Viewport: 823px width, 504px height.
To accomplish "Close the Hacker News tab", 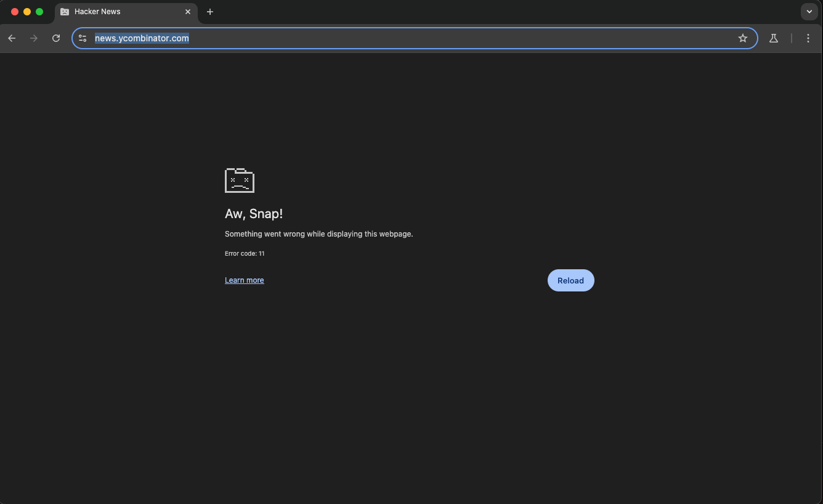I will point(188,12).
